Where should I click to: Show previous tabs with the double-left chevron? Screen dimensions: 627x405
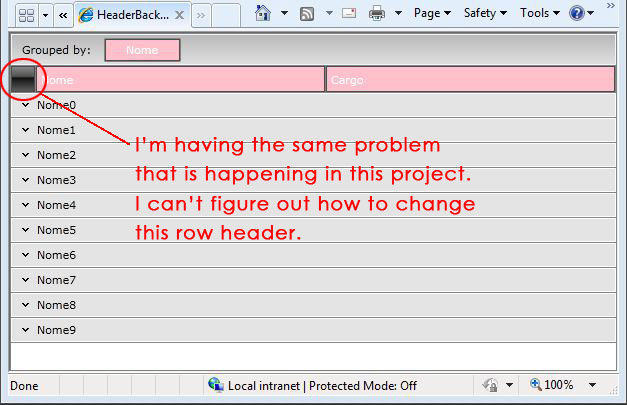point(63,16)
